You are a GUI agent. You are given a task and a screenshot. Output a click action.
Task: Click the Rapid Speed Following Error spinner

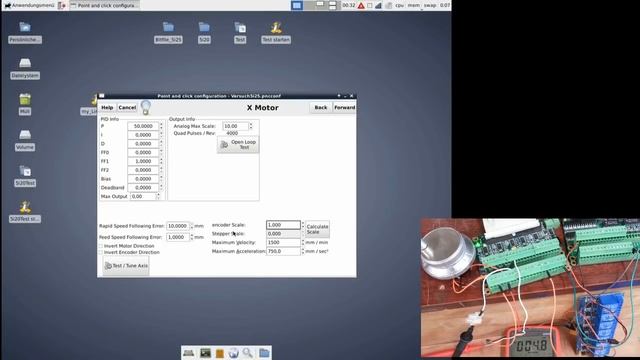click(x=191, y=226)
